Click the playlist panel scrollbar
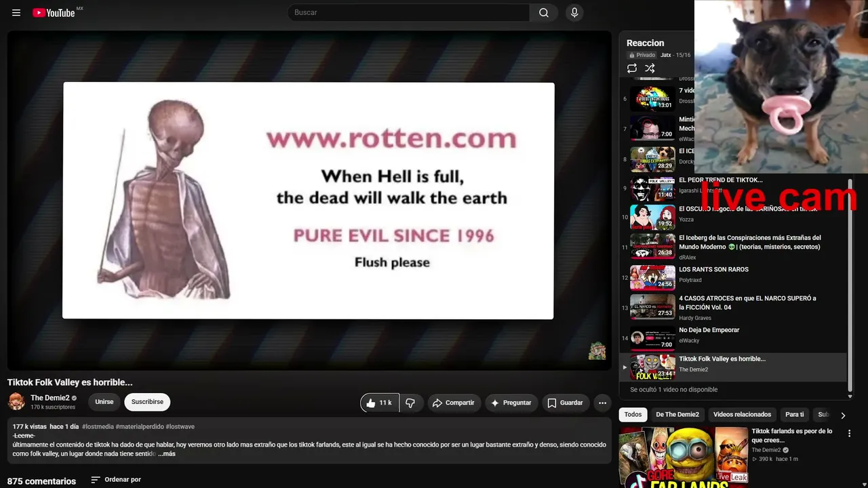Screen dimensions: 868x488 pos(850,285)
